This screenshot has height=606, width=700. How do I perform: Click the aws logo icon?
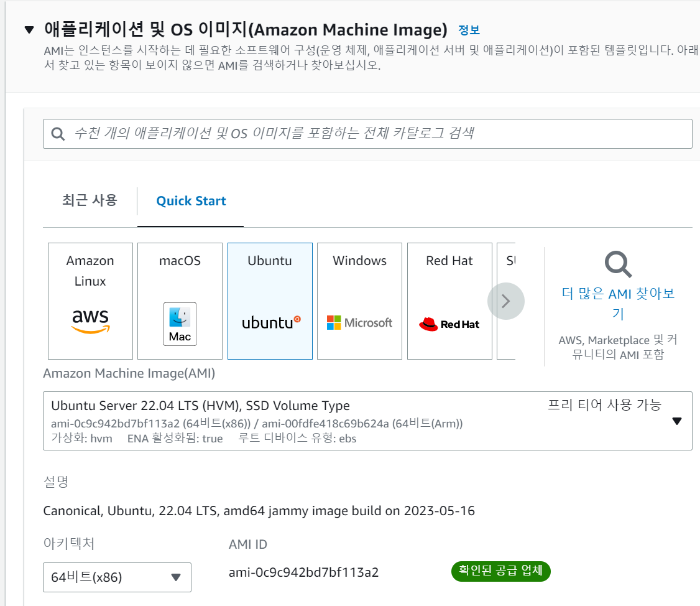tap(91, 321)
